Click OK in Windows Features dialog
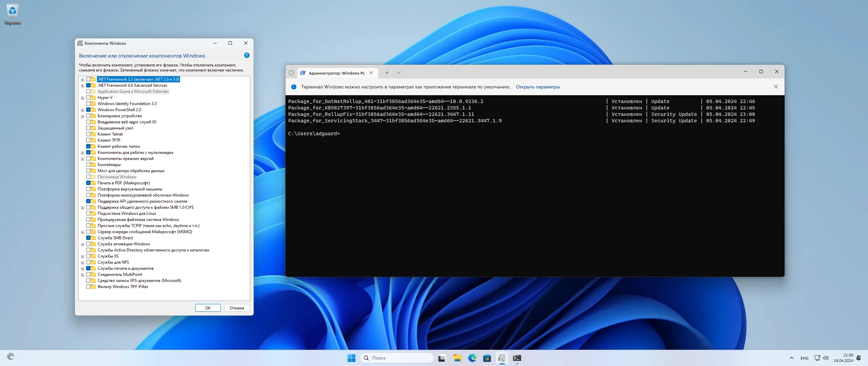Screen dimensions: 868x366 click(208, 308)
